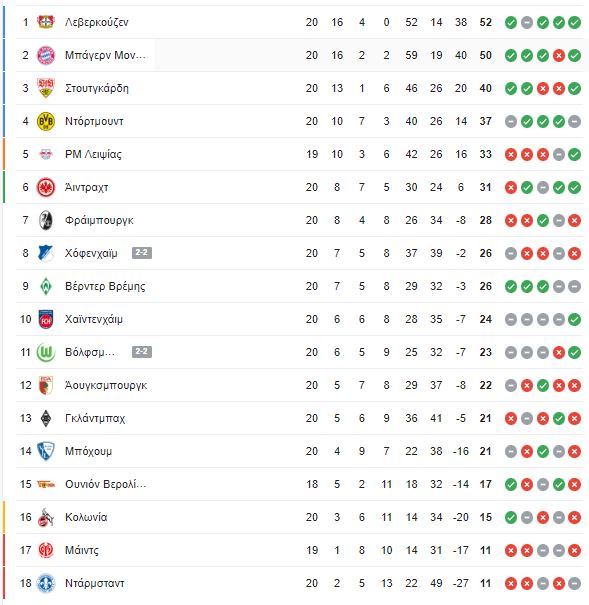Click the Bayer Leverkusen club crest
Image resolution: width=589 pixels, height=605 pixels.
pyautogui.click(x=46, y=22)
